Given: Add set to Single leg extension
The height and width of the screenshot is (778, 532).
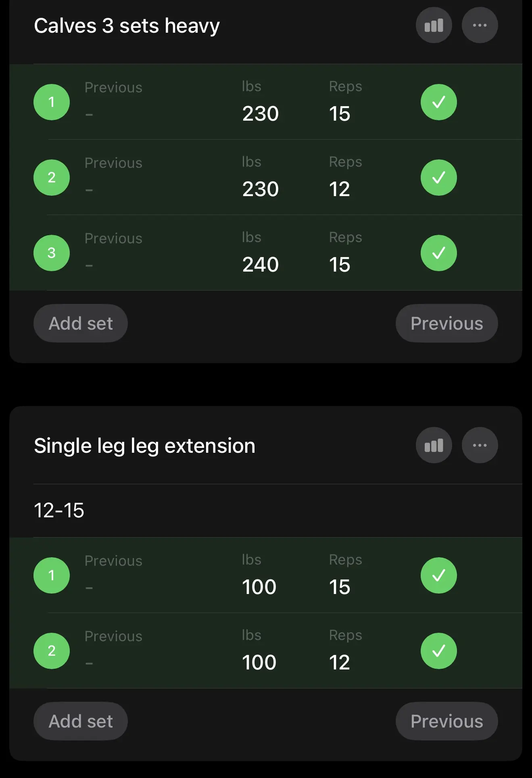Looking at the screenshot, I should click(81, 722).
